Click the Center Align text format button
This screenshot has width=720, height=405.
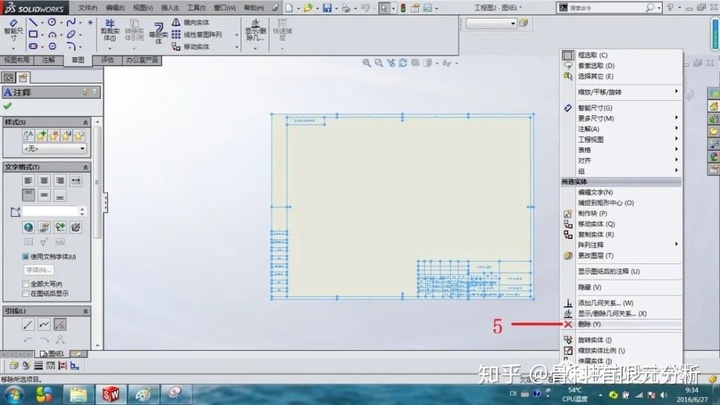(x=44, y=180)
